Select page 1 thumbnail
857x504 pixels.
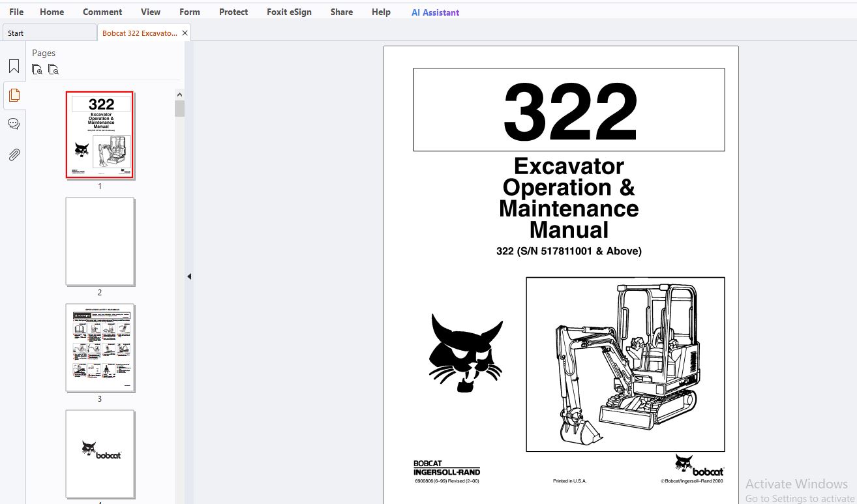click(100, 134)
